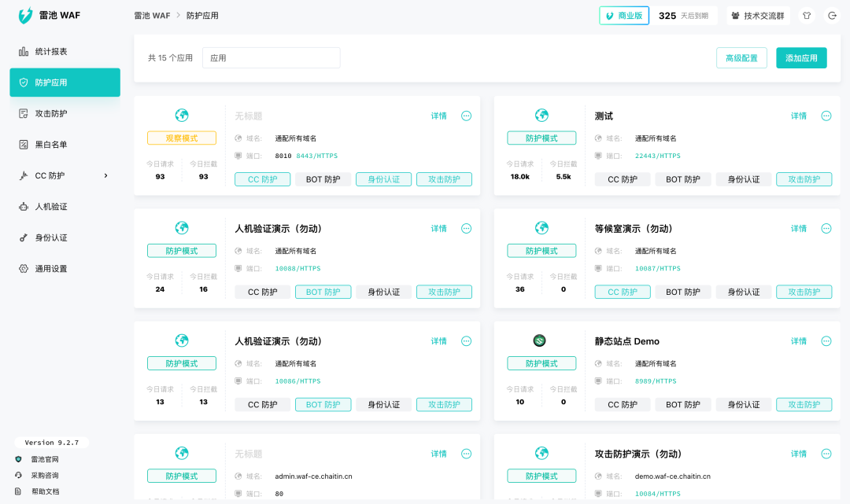Open 攻击防护 in the sidebar

pos(65,113)
